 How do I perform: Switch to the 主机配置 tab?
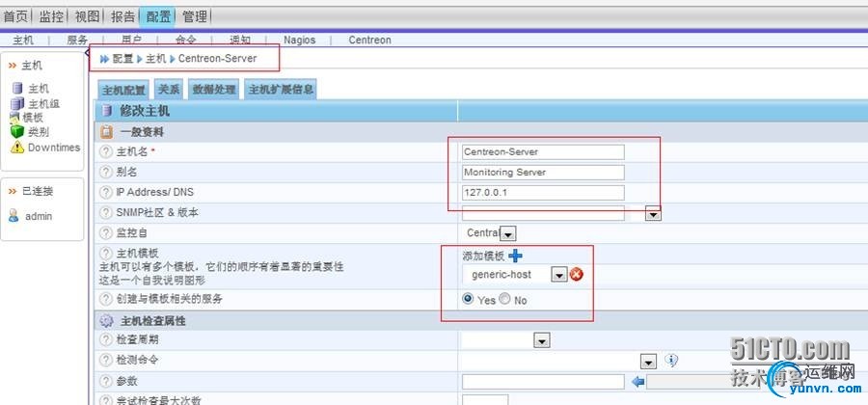coord(123,90)
